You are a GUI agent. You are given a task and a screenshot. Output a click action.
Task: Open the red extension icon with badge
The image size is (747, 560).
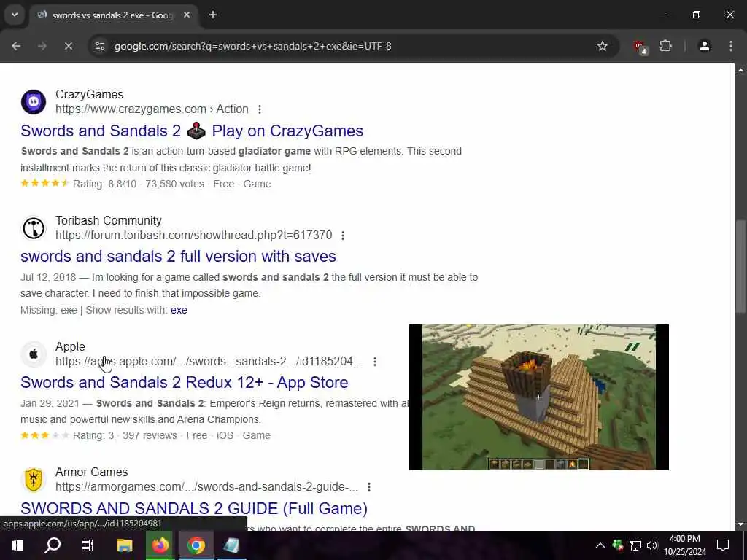coord(639,47)
